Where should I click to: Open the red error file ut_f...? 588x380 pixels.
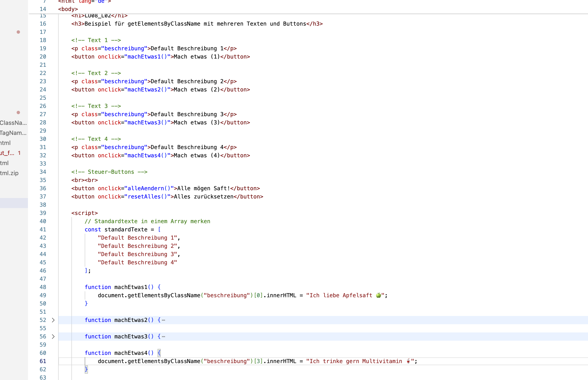(x=7, y=153)
